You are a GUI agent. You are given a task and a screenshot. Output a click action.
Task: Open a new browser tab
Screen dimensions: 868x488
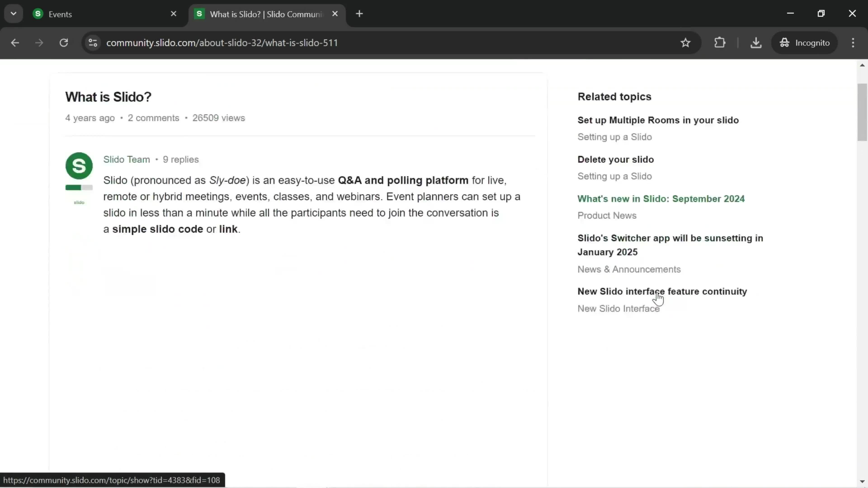tap(360, 14)
